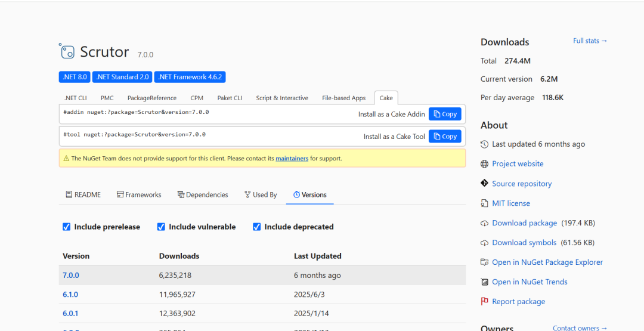Click the NuGet Trends chart icon
This screenshot has width=644, height=331.
(485, 281)
